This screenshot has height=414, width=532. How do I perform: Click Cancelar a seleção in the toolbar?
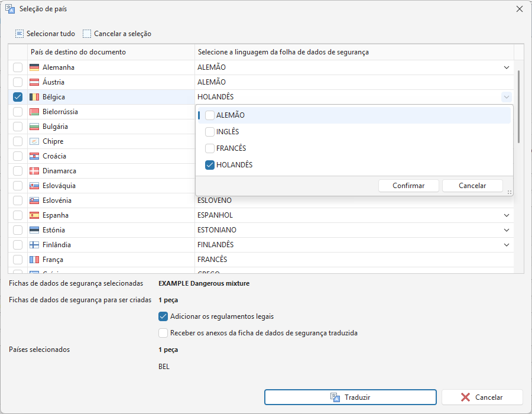tap(117, 34)
